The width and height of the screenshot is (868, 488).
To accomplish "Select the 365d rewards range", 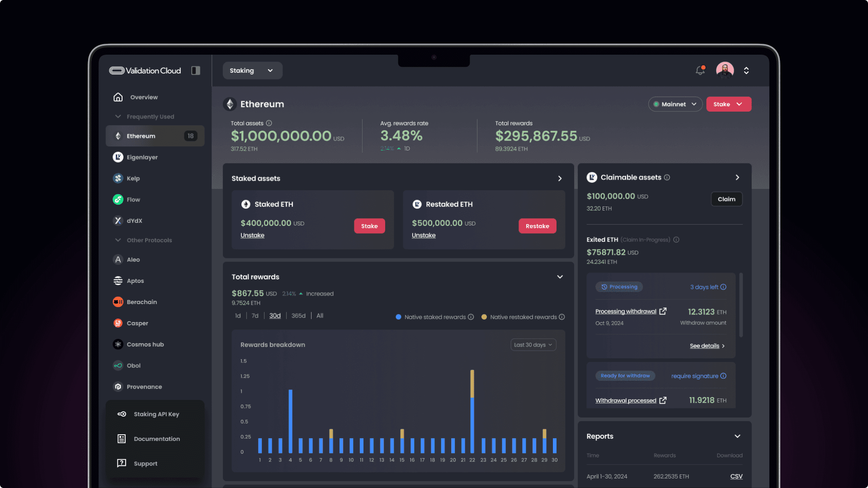I will [x=298, y=316].
